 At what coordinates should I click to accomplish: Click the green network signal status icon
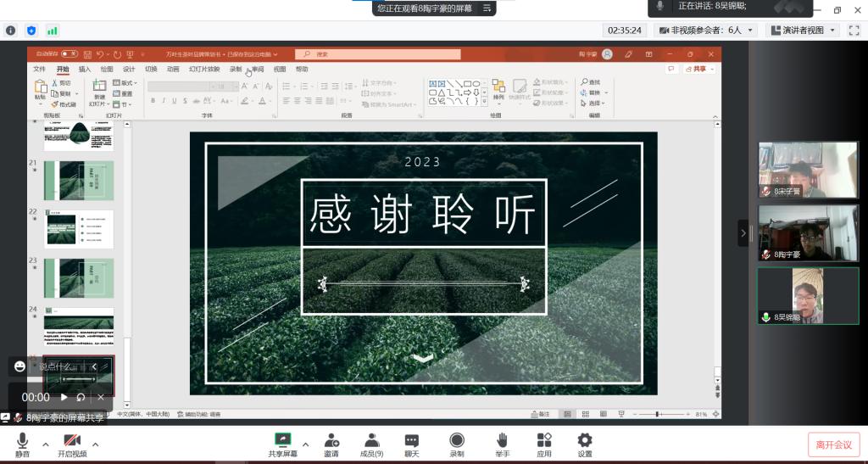coord(53,31)
